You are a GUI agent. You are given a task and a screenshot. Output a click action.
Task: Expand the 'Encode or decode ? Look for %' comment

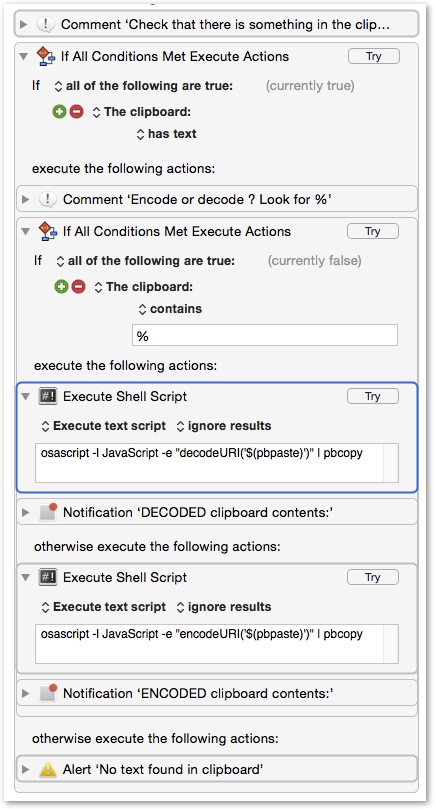coord(25,200)
